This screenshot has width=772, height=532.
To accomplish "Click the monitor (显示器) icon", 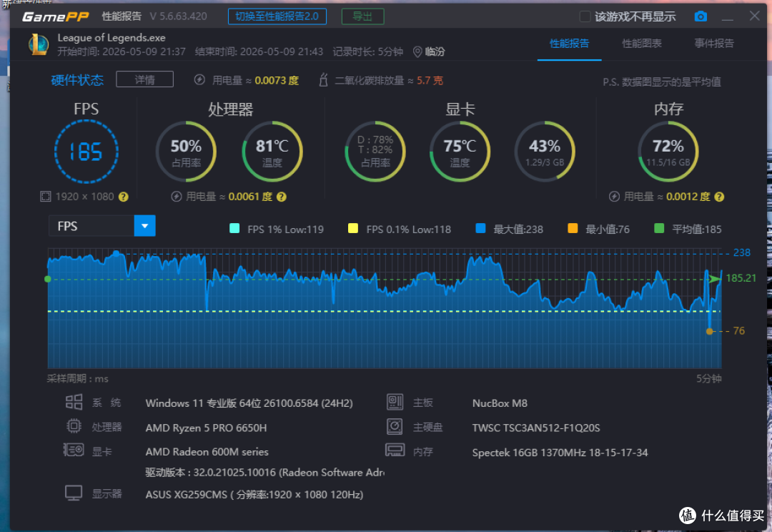I will tap(74, 493).
